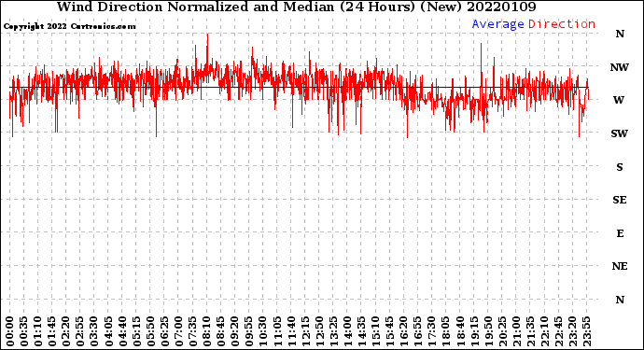The width and height of the screenshot is (644, 350).
Task: Click the 'Direction' legend label
Action: (562, 24)
